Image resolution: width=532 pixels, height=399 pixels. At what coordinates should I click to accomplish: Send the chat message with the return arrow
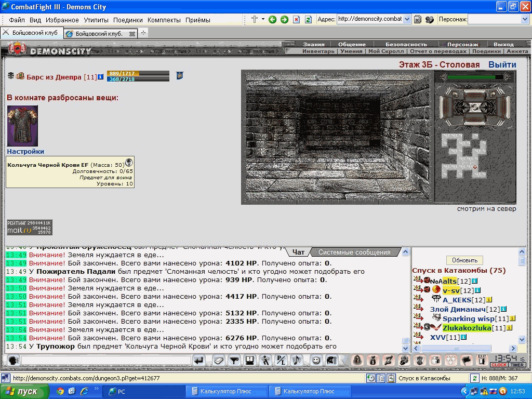click(x=199, y=361)
